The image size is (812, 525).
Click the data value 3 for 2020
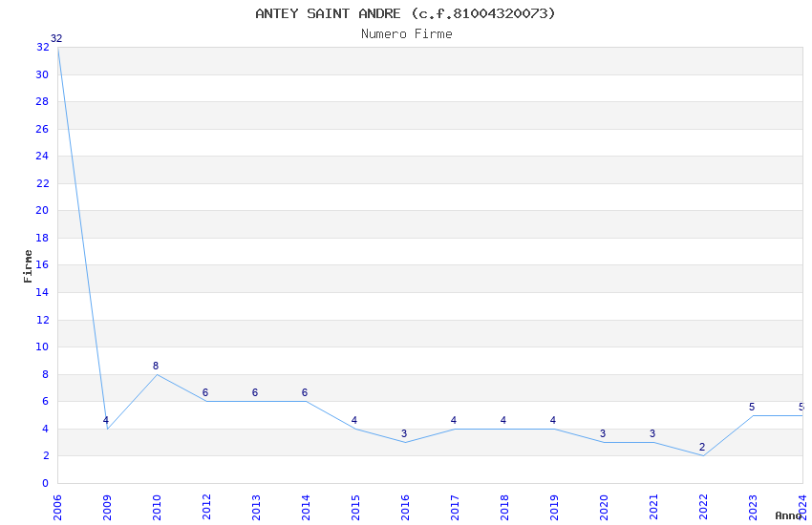click(x=603, y=433)
